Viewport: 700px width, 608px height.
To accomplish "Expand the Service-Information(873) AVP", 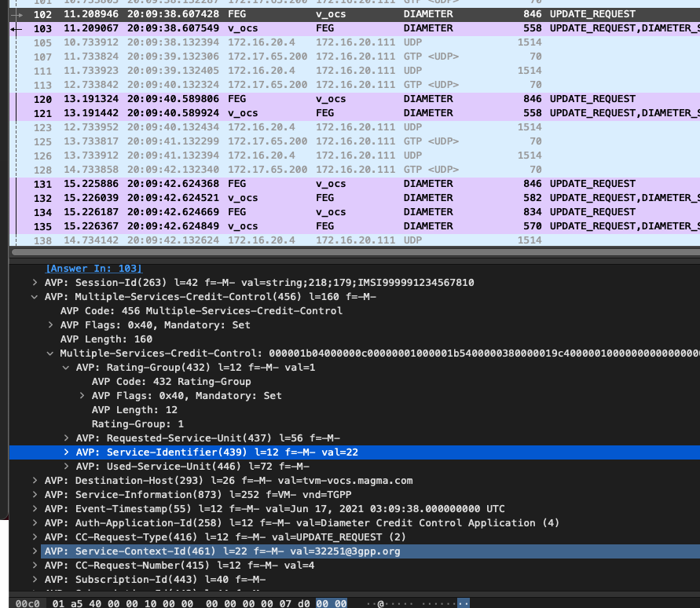I will point(34,495).
